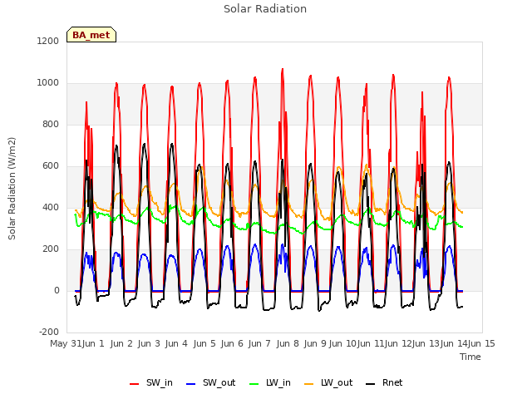Click the blue SW_out legend swatch
532x399 pixels.
pos(191,384)
